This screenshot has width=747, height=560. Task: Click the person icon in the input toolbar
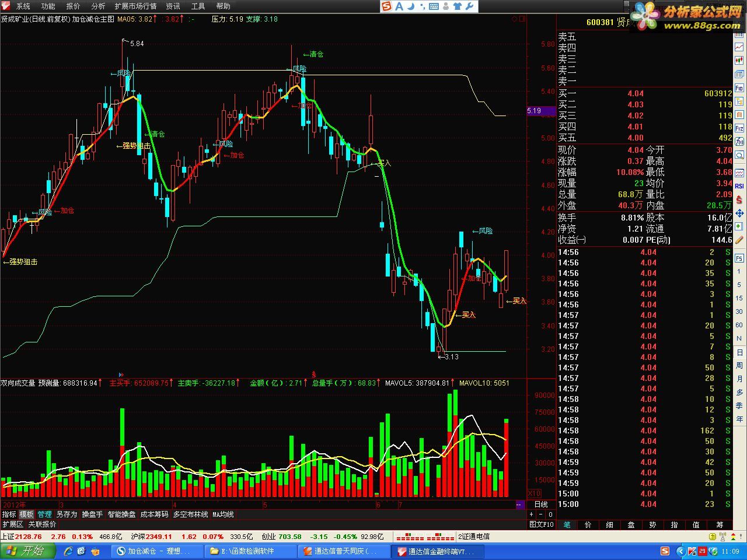click(x=446, y=6)
